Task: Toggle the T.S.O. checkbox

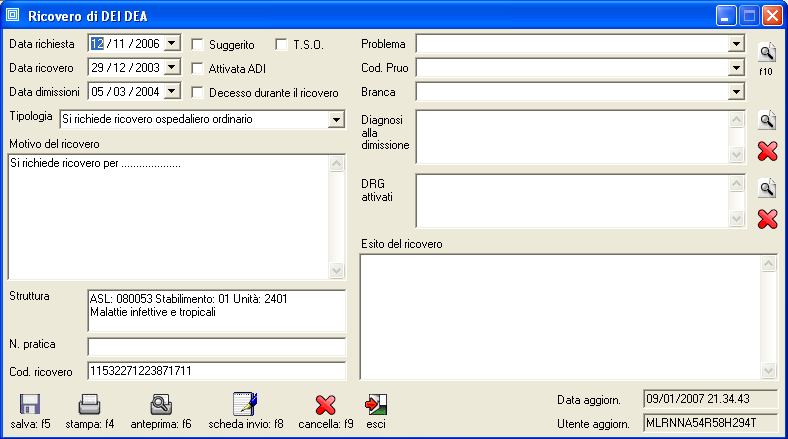Action: (282, 45)
